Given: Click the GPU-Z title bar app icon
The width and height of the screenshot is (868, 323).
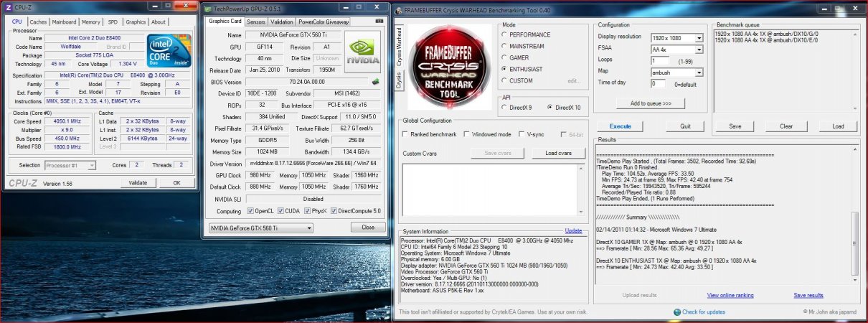Looking at the screenshot, I should point(208,9).
